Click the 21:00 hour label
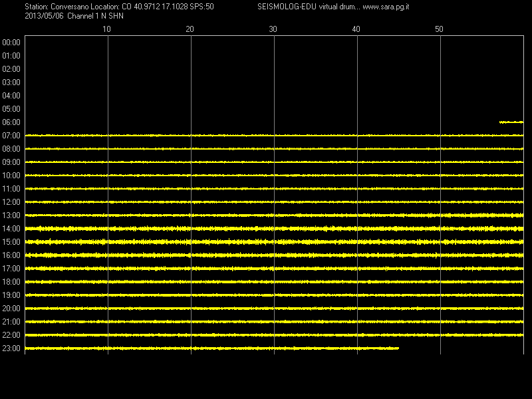 [x=11, y=322]
